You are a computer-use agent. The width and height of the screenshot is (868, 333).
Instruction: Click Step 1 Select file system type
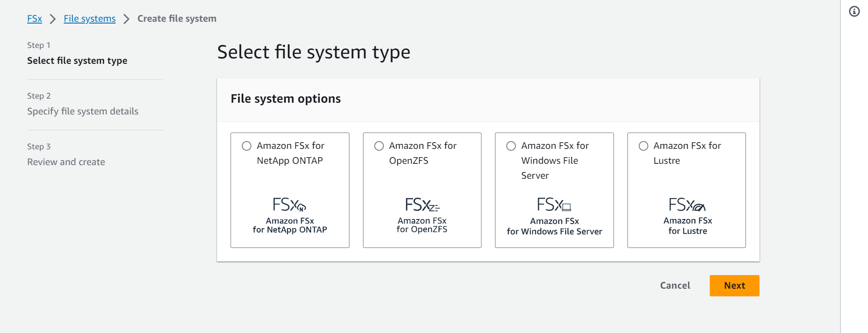pos(77,53)
